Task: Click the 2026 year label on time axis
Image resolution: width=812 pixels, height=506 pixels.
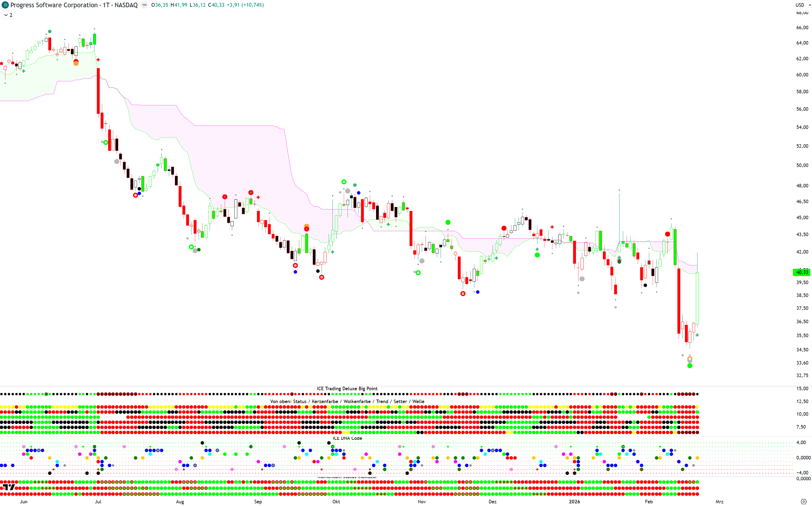Action: tap(574, 501)
